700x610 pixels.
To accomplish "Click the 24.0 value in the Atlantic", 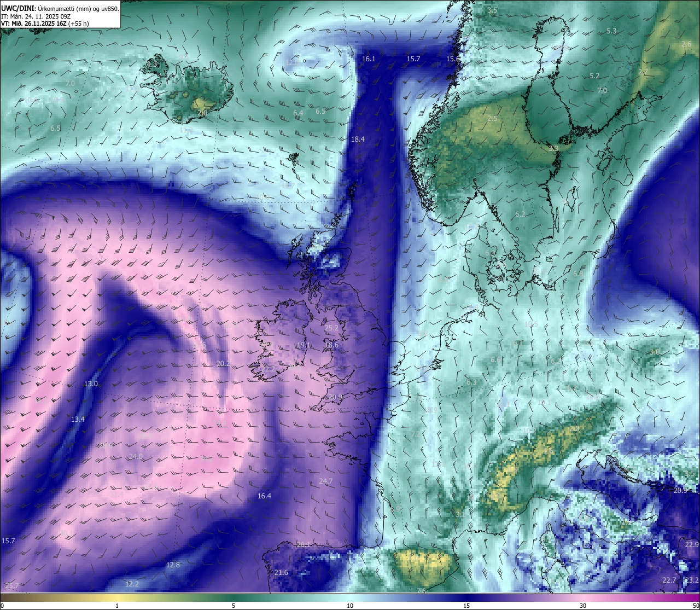I will (x=136, y=456).
